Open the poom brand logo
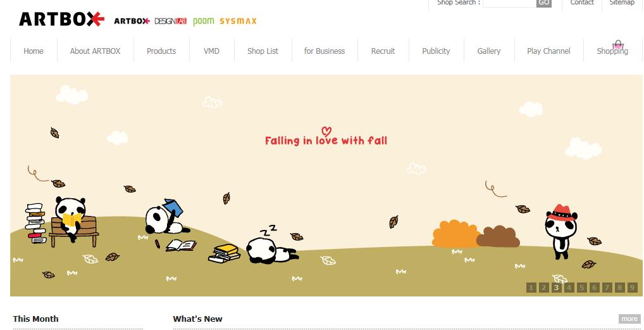This screenshot has height=330, width=644. tap(203, 21)
